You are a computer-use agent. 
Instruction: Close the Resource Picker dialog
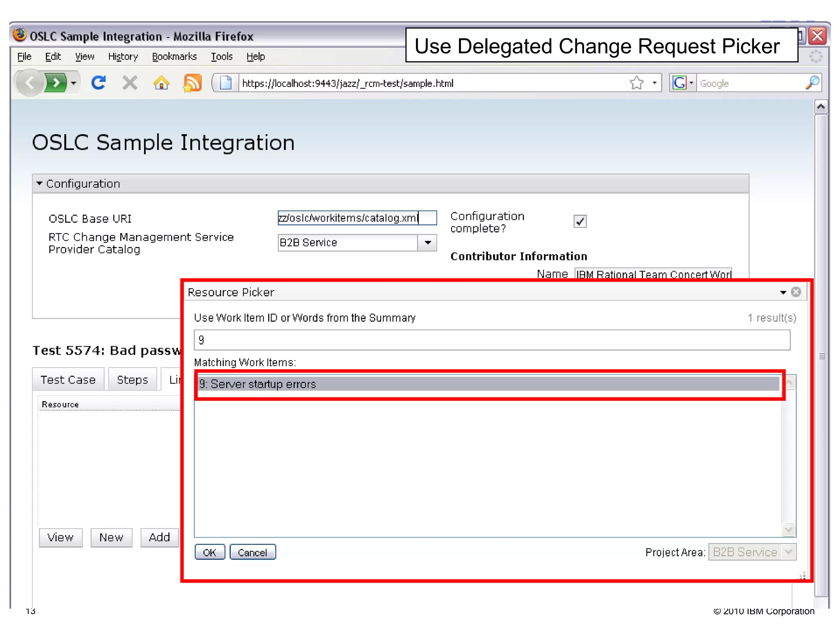click(796, 292)
